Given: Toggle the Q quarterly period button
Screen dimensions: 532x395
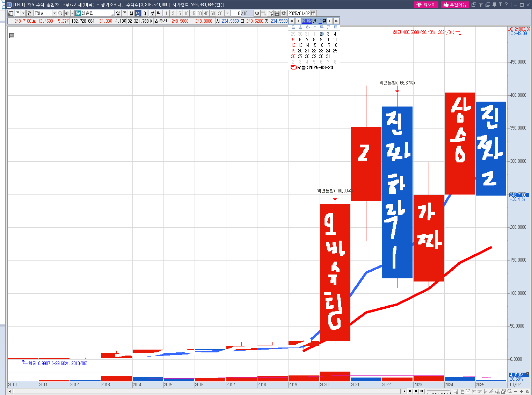Looking at the screenshot, I should [x=145, y=13].
